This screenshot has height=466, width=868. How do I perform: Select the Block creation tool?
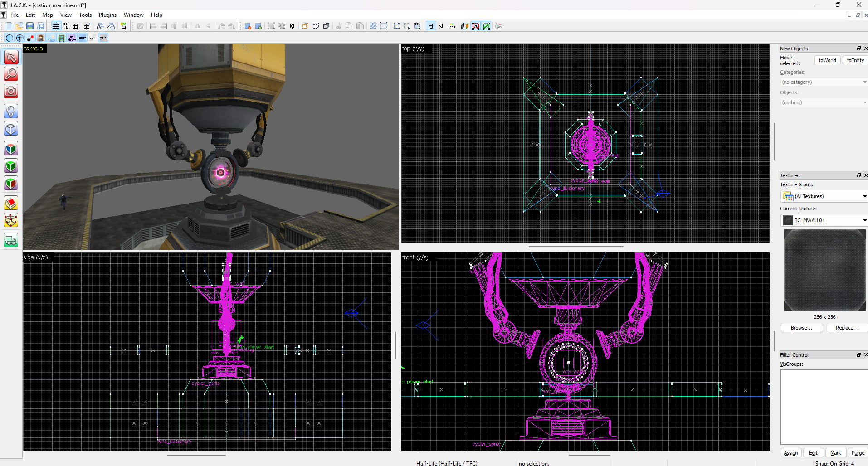[11, 128]
